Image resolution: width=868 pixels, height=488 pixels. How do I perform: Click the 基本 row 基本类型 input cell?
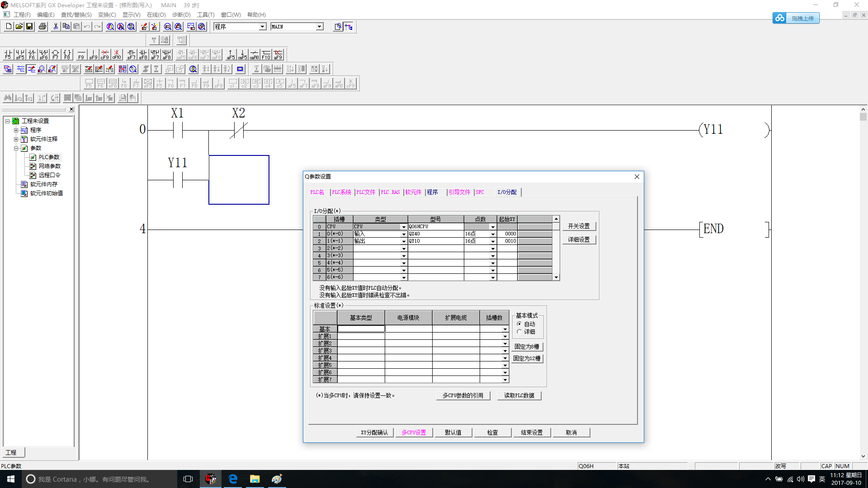361,329
